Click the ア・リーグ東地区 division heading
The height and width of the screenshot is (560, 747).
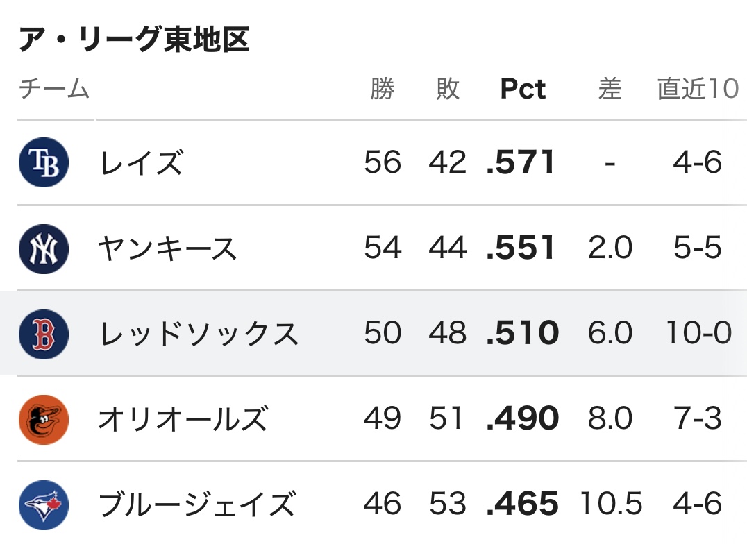click(x=134, y=39)
